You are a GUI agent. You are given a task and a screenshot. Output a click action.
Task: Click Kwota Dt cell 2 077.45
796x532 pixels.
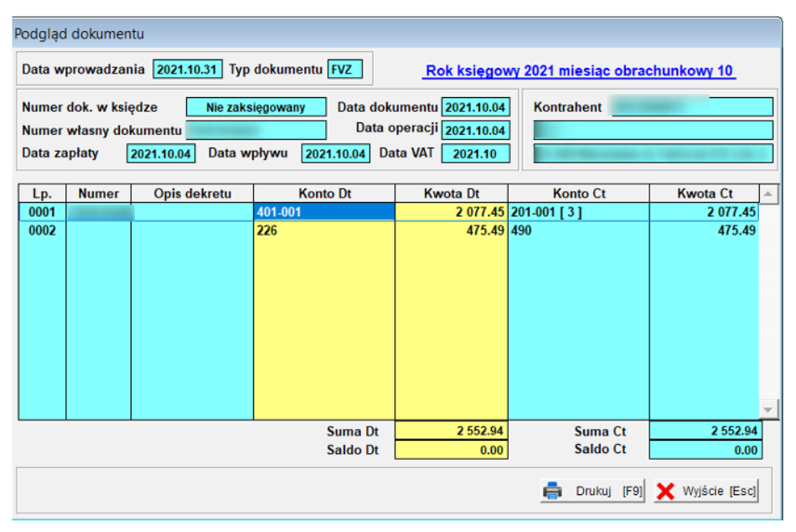click(x=452, y=212)
